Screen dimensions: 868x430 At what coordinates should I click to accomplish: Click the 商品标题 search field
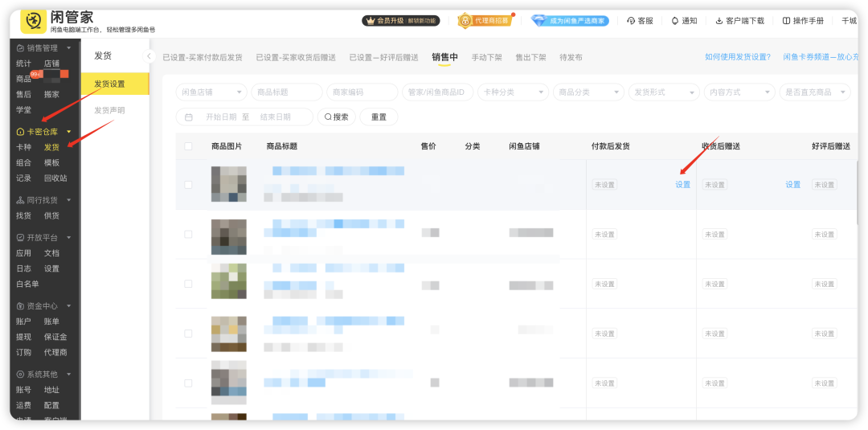(x=287, y=92)
